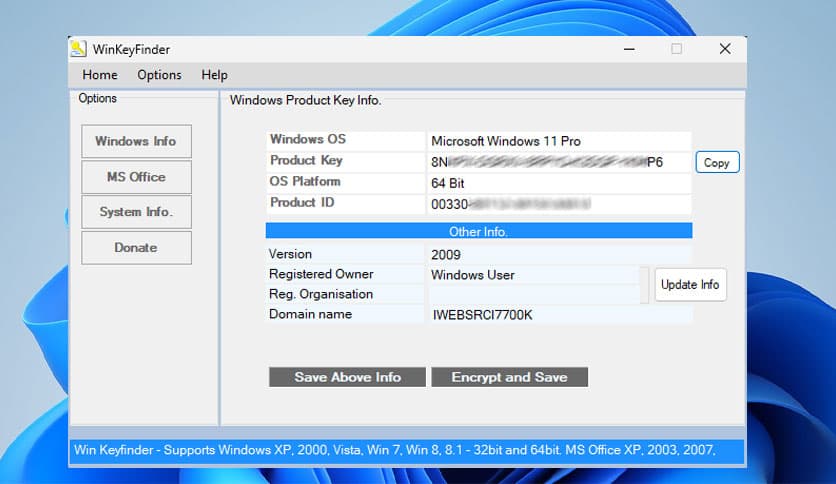Click the 'Product Key' label

pos(306,160)
